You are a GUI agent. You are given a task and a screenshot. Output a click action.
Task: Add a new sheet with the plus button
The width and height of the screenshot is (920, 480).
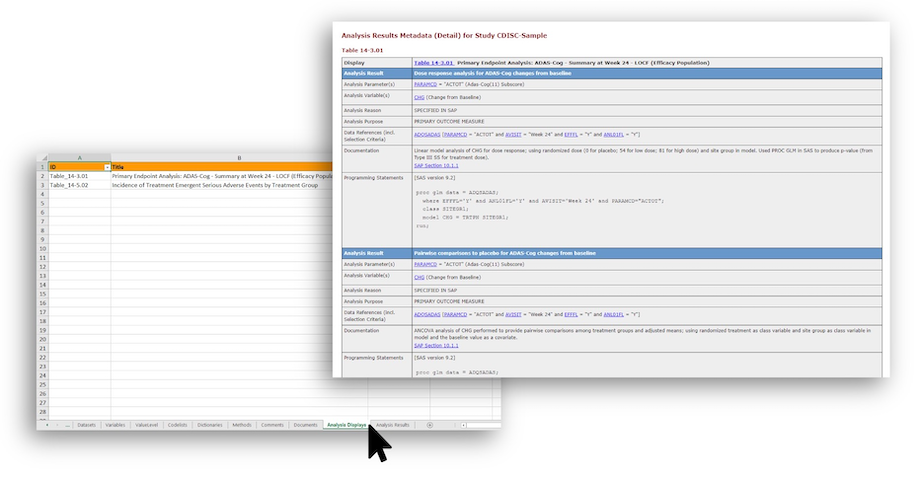429,425
